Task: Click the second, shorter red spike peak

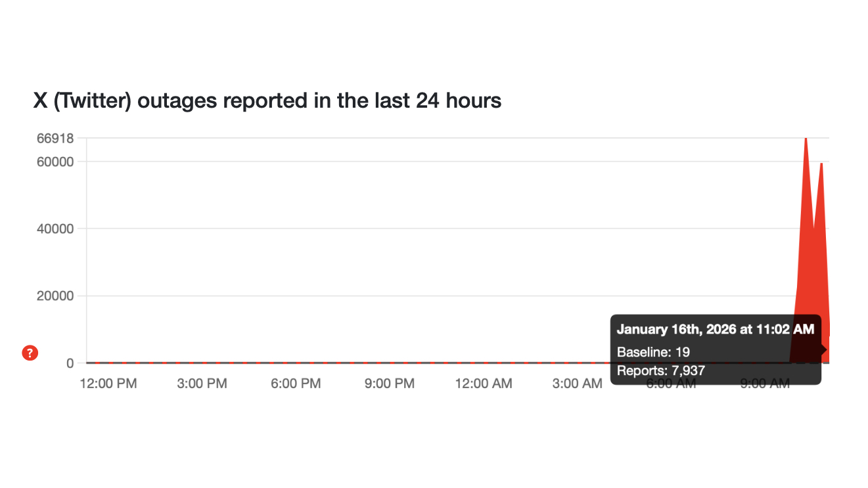Action: coord(821,164)
